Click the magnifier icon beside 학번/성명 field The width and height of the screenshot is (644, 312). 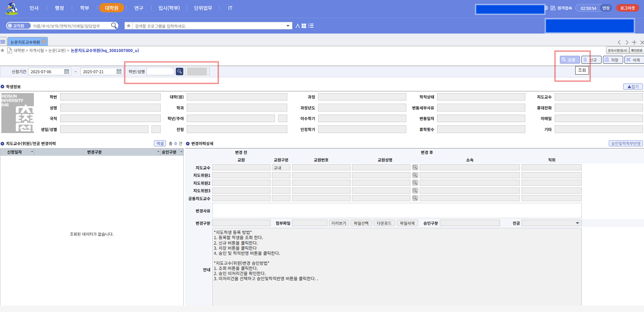[x=179, y=71]
